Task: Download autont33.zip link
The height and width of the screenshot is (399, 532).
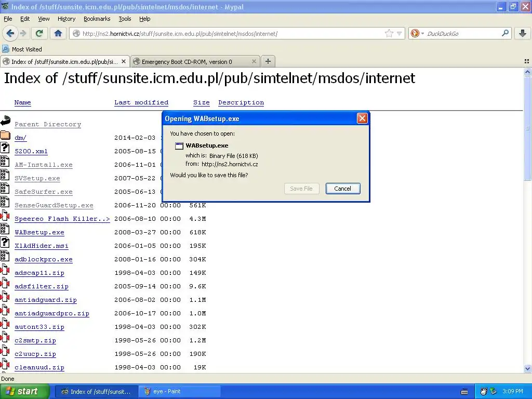Action: [39, 327]
